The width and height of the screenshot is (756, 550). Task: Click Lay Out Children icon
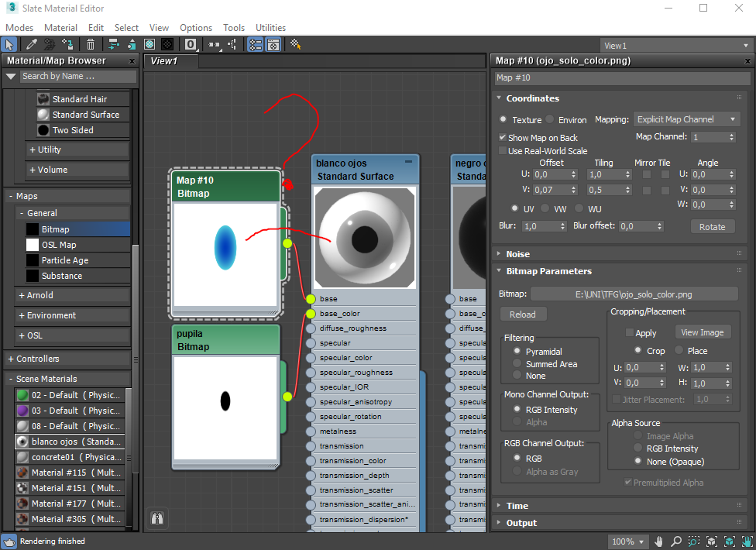[232, 45]
